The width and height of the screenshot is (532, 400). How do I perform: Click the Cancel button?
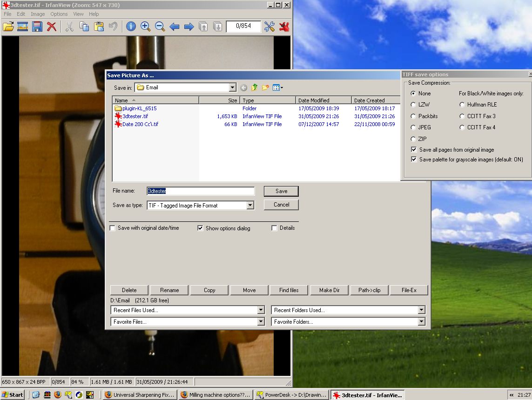pos(281,205)
